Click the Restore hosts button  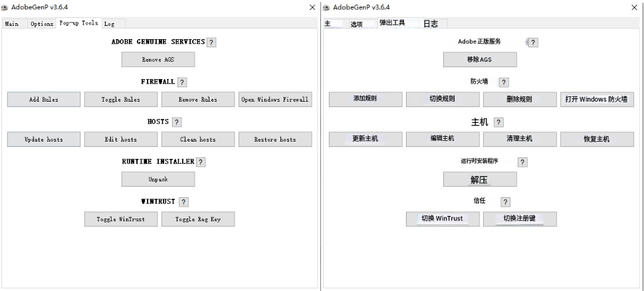tap(275, 139)
